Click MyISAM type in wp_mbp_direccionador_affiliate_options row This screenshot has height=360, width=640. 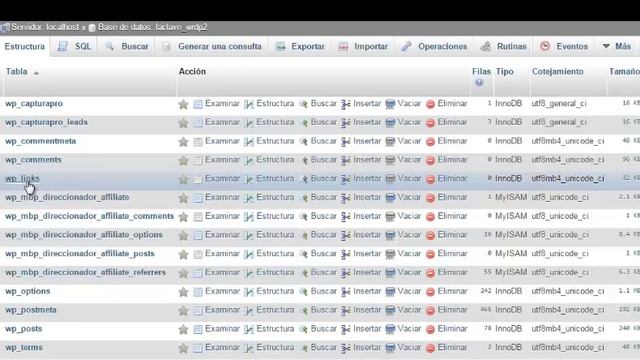[x=511, y=235]
